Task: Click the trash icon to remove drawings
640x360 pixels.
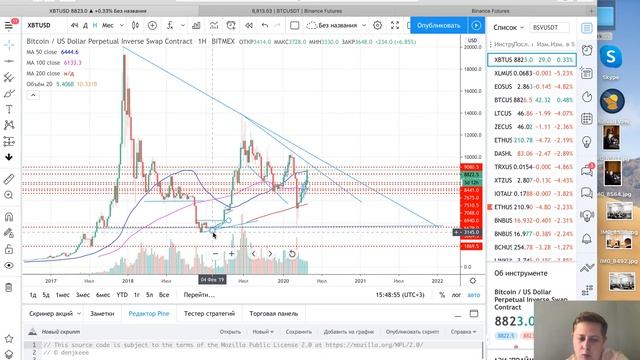Action: (9, 287)
